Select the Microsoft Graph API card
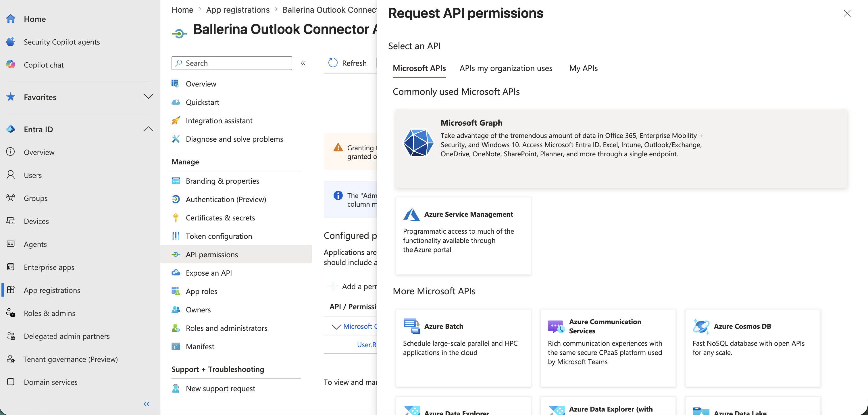The height and width of the screenshot is (415, 868). point(621,148)
